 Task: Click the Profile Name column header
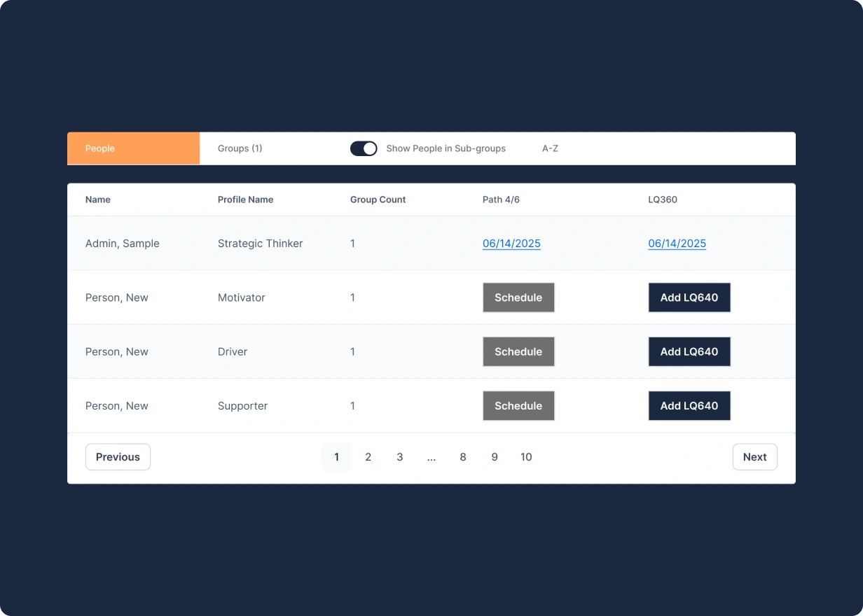coord(245,199)
